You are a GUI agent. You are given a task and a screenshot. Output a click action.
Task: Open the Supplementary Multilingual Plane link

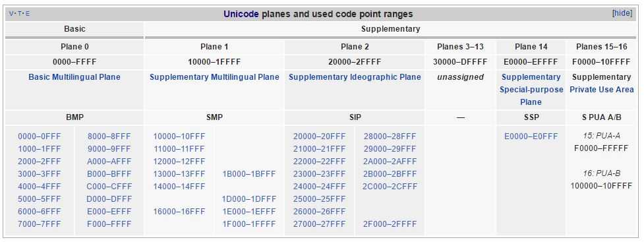[x=214, y=77]
